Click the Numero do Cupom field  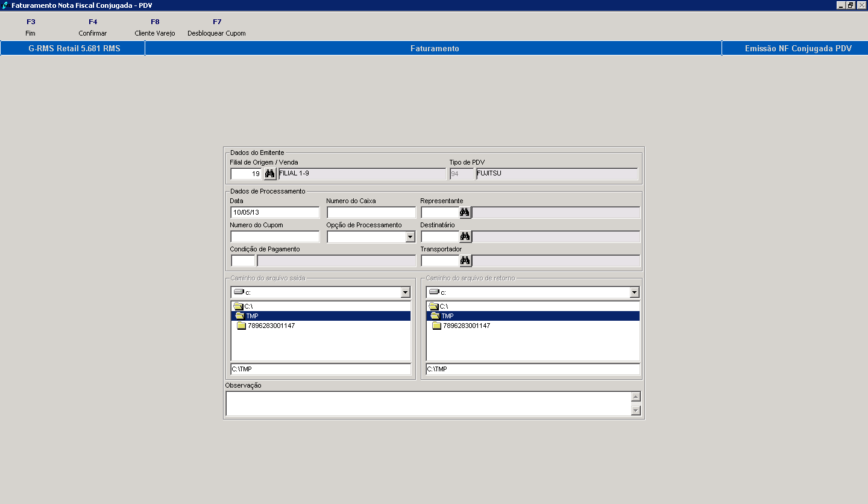(x=275, y=237)
